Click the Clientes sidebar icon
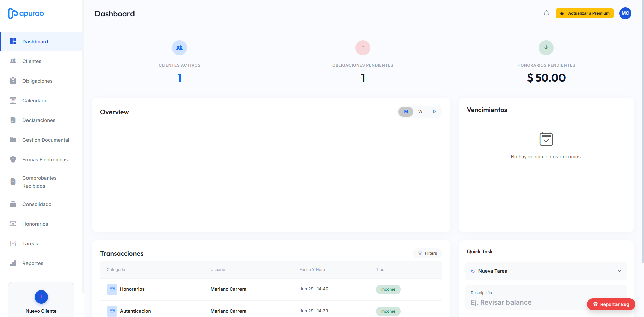Image resolution: width=644 pixels, height=317 pixels. coord(13,61)
